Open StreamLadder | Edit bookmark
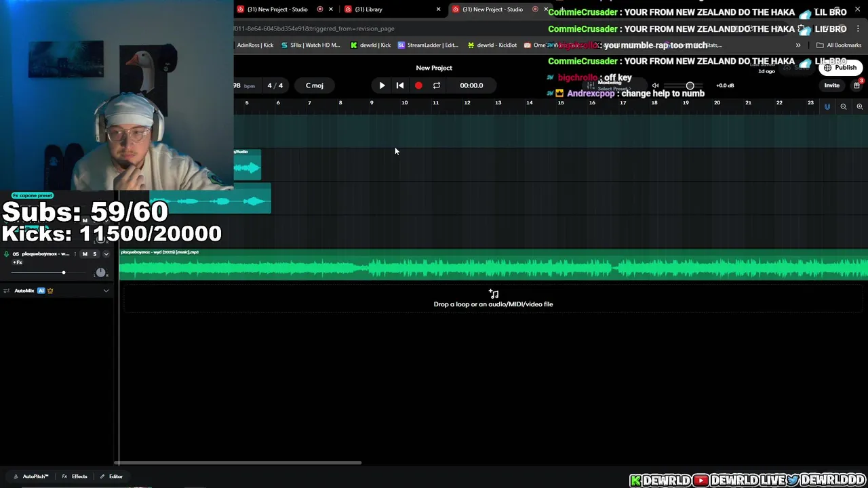 pyautogui.click(x=428, y=45)
